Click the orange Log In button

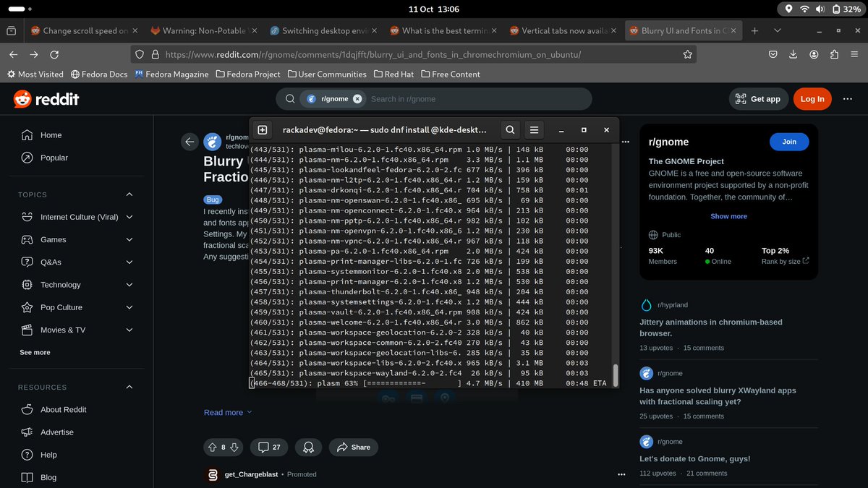(812, 99)
